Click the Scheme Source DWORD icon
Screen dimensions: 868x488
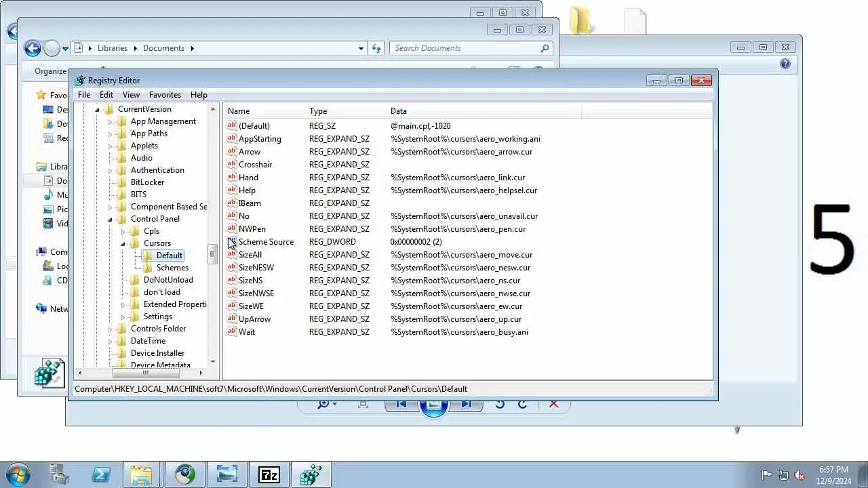pyautogui.click(x=232, y=242)
